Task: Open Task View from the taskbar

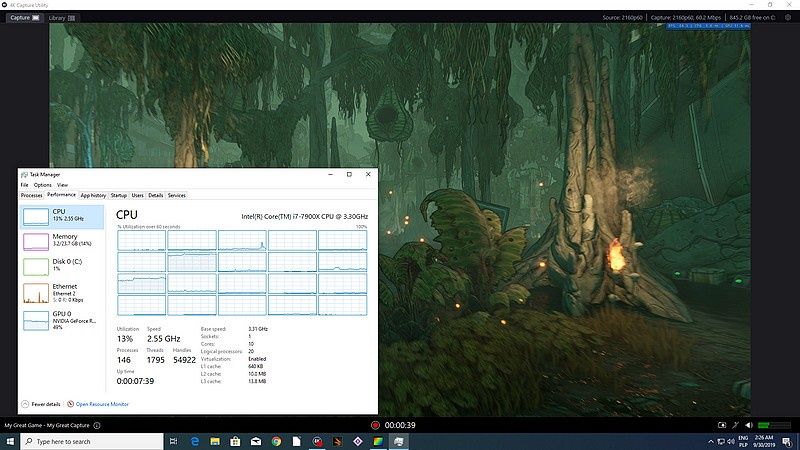Action: click(x=173, y=441)
